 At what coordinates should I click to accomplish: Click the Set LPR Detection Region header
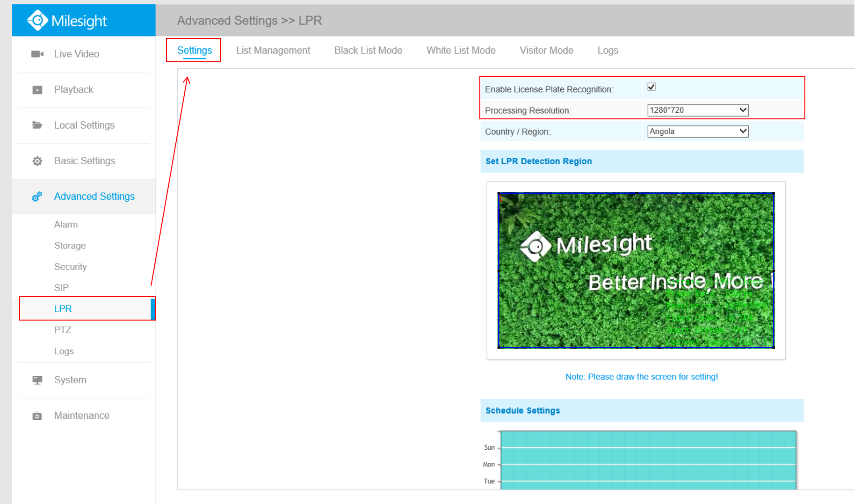[642, 161]
